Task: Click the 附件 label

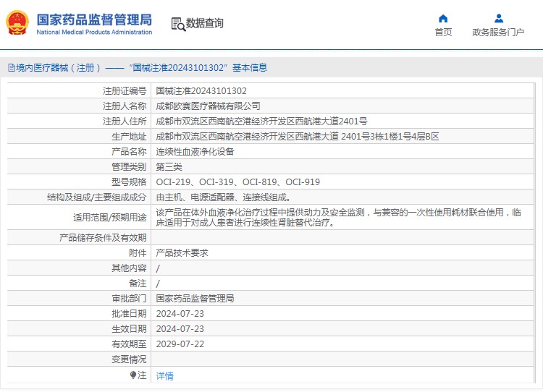Action: click(x=138, y=253)
